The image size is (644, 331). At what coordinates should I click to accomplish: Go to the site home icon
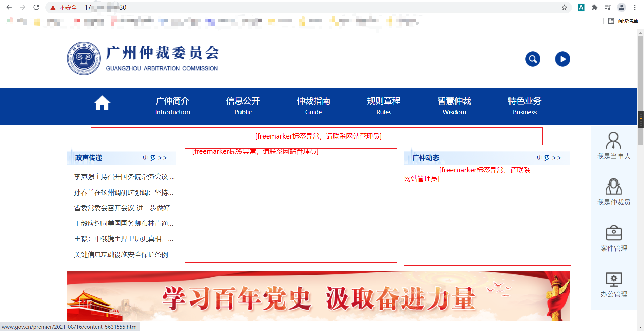[102, 103]
